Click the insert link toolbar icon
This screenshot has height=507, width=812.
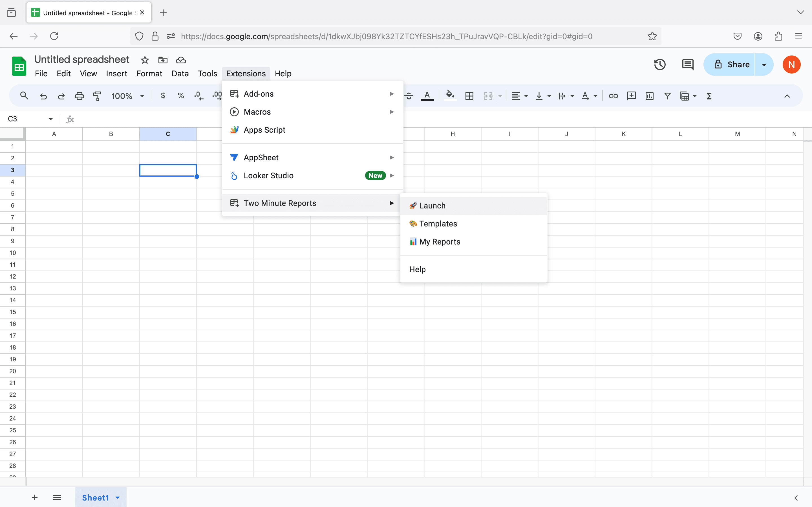(x=613, y=96)
